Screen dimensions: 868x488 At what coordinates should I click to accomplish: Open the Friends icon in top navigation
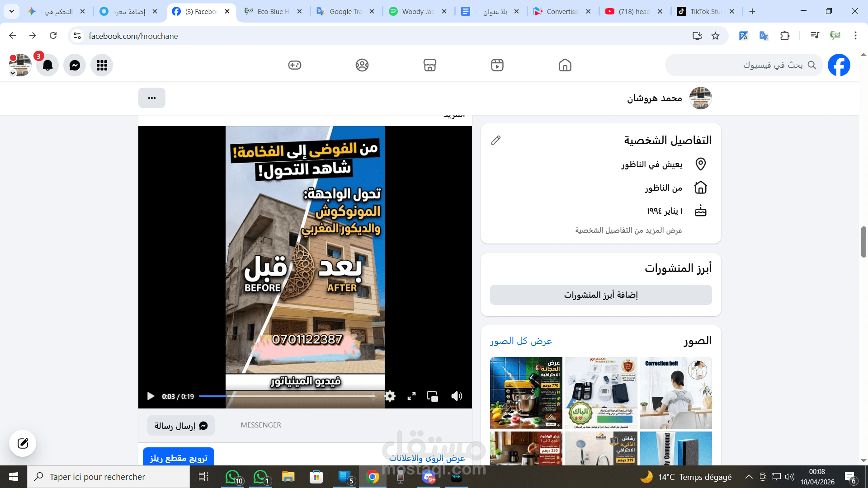362,65
